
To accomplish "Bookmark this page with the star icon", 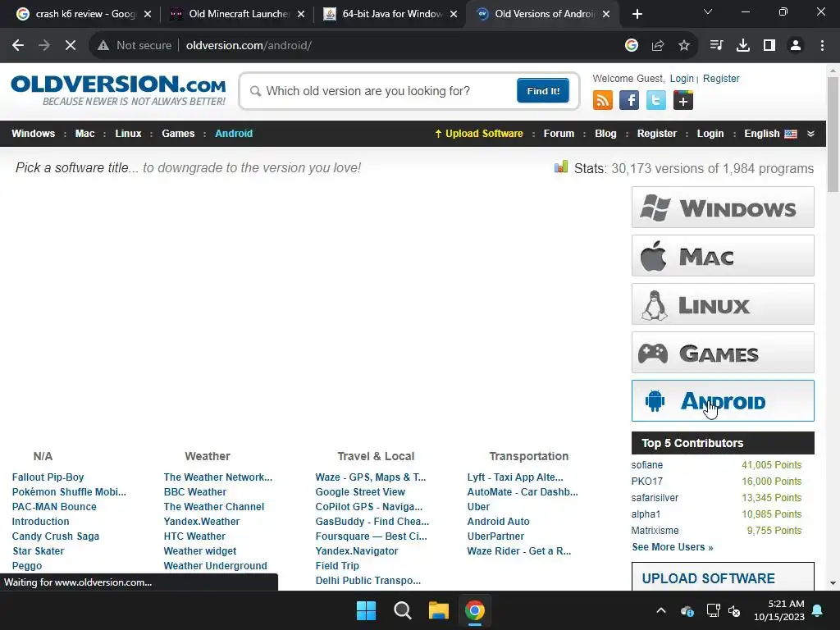I will (684, 46).
